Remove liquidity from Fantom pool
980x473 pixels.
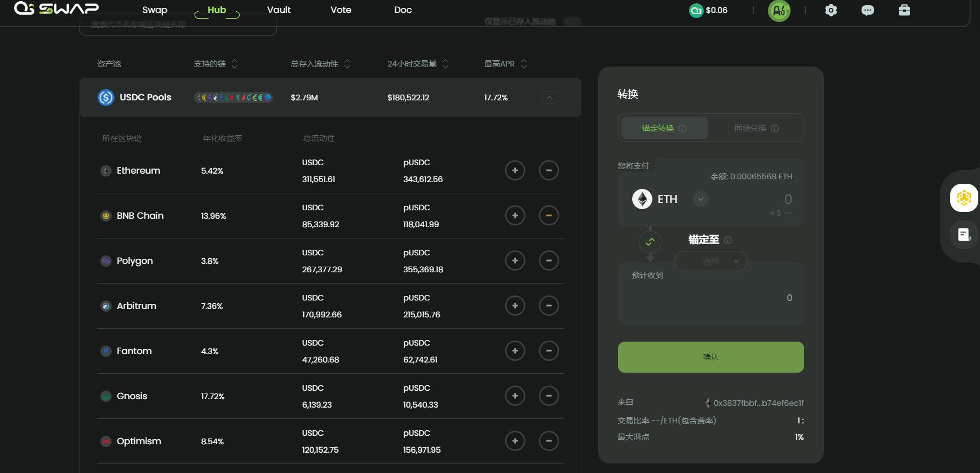(549, 351)
